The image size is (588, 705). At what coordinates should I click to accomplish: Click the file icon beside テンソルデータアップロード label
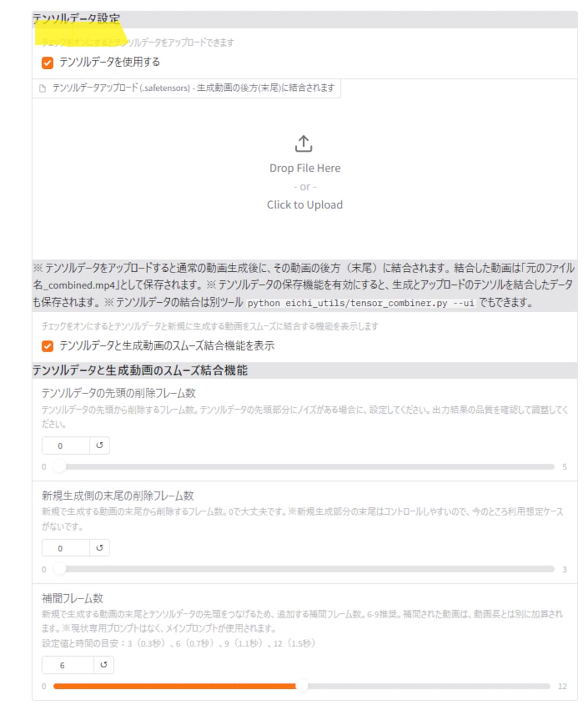pyautogui.click(x=42, y=88)
